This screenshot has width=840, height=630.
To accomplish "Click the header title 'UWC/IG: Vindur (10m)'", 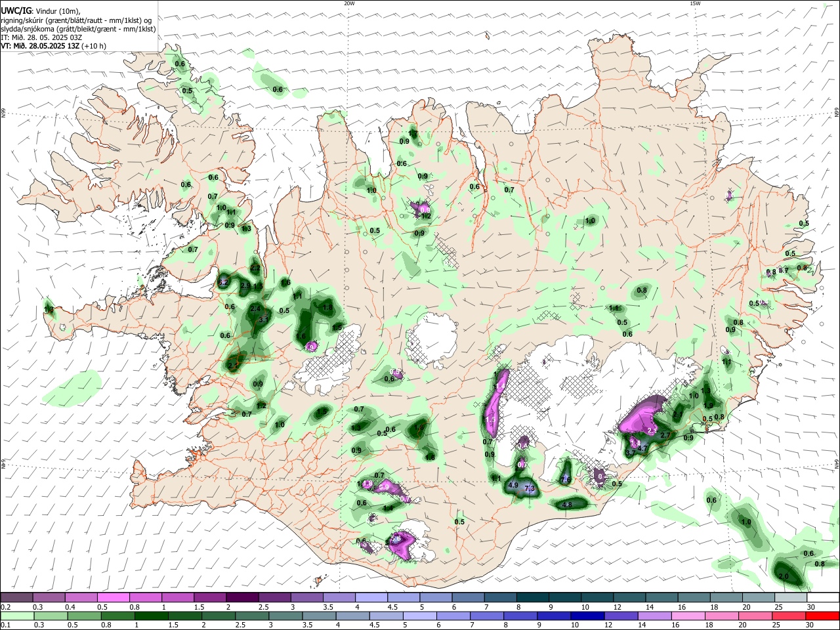I will [41, 11].
